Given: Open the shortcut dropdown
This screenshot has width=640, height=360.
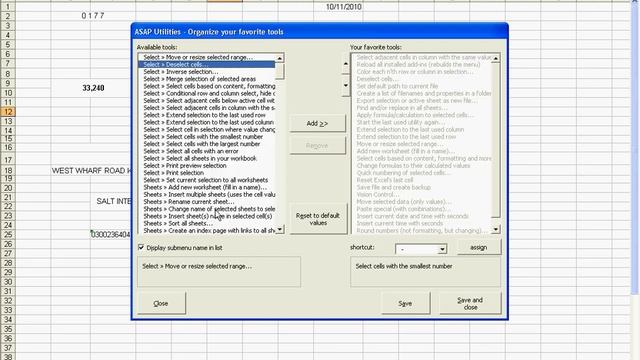Looking at the screenshot, I should [x=442, y=249].
